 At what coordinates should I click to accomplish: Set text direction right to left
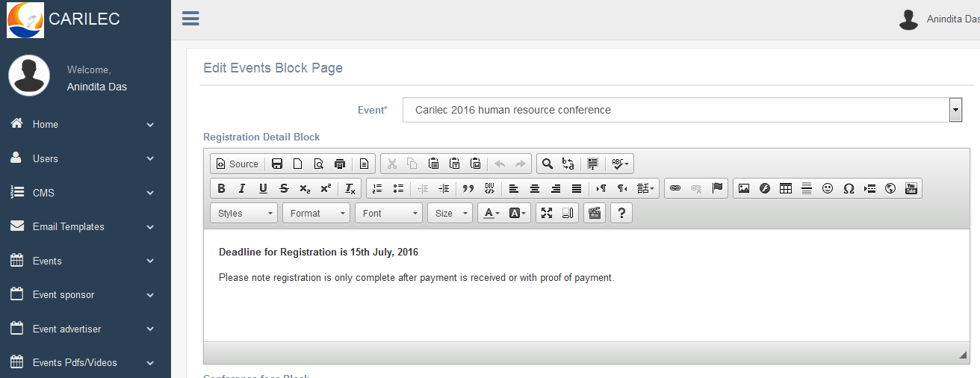(622, 188)
